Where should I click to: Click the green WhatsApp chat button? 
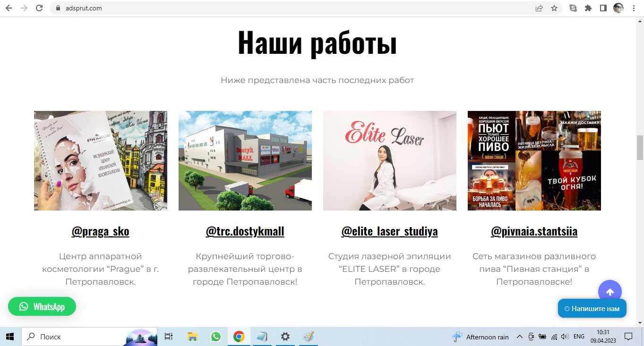(42, 306)
